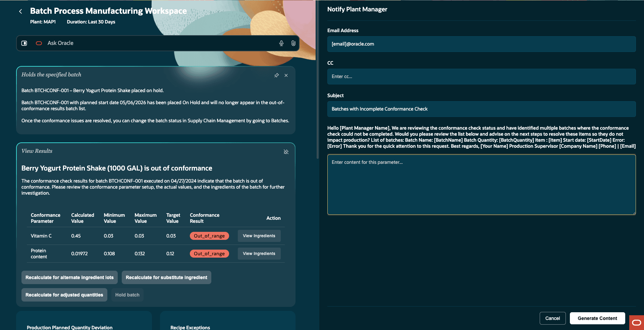Image resolution: width=644 pixels, height=330 pixels.
Task: Click the left panel vertical scrollbar
Action: click(317, 79)
